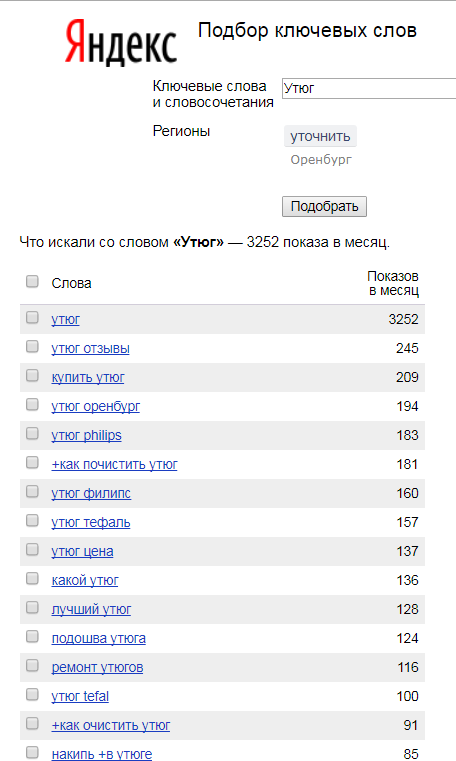Focus the keywords input field with Утюг
This screenshot has height=761, width=456.
tap(369, 88)
